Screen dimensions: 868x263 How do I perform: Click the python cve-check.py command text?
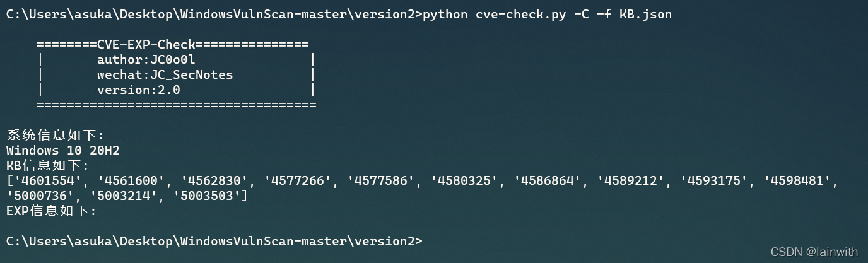(x=494, y=14)
